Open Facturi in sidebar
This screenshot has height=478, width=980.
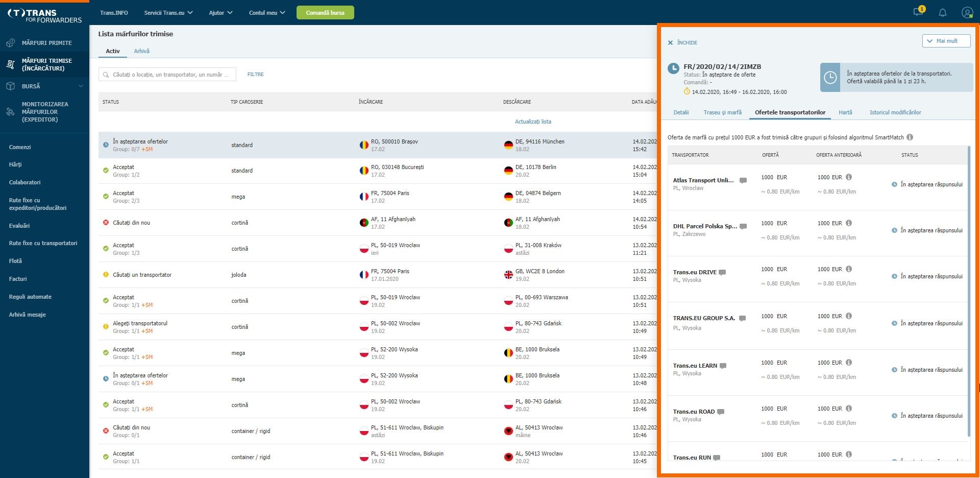(x=18, y=279)
